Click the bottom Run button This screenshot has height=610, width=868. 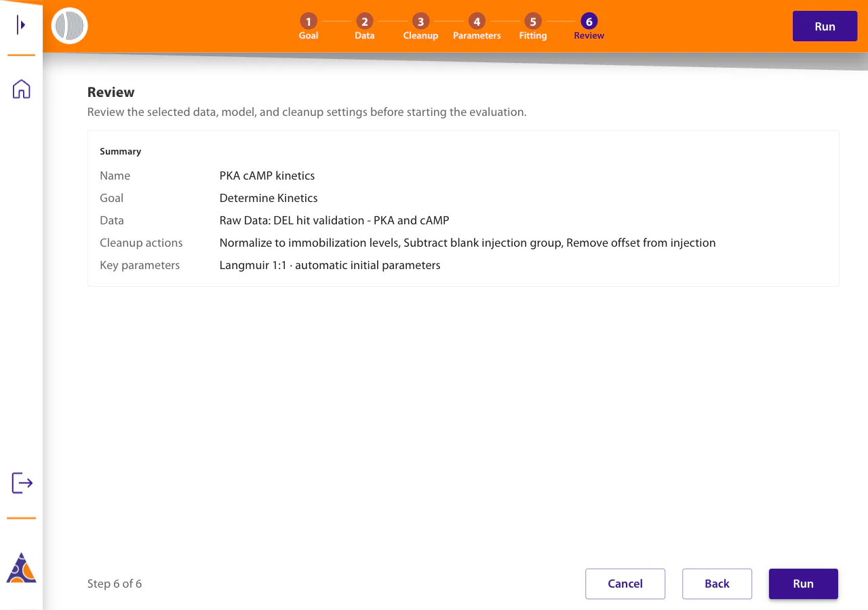point(804,584)
